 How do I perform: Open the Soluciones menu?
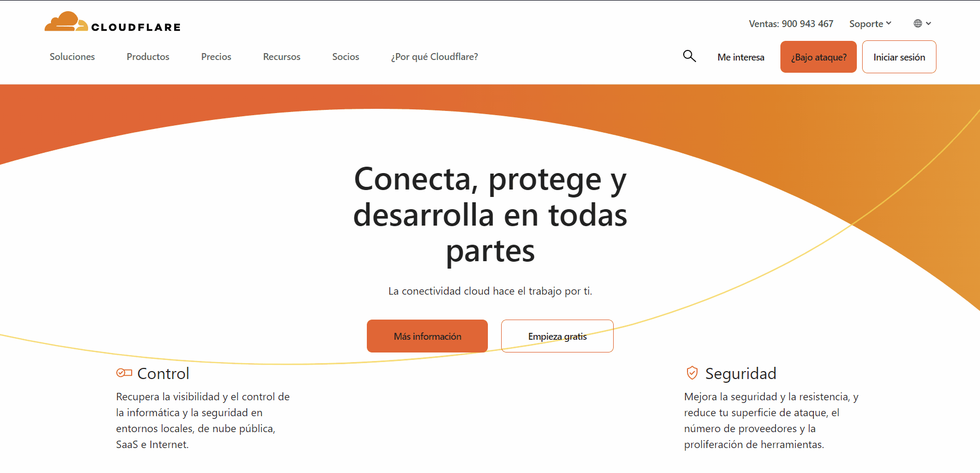tap(72, 57)
